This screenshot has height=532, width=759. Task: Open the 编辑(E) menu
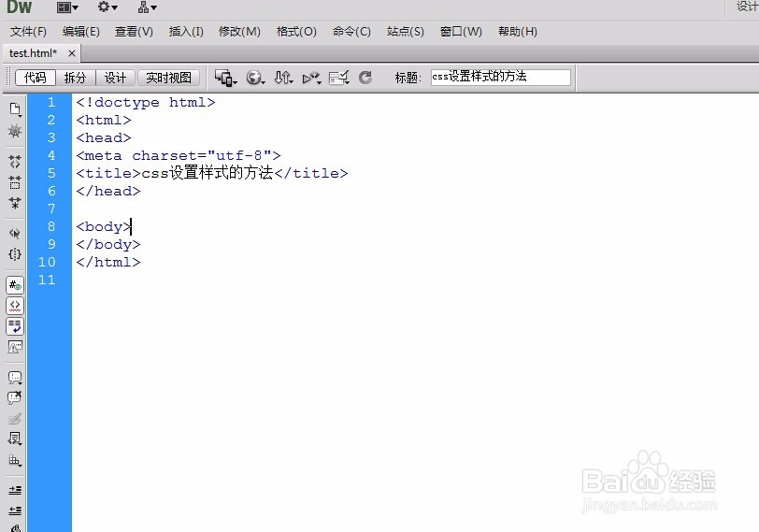click(x=80, y=32)
